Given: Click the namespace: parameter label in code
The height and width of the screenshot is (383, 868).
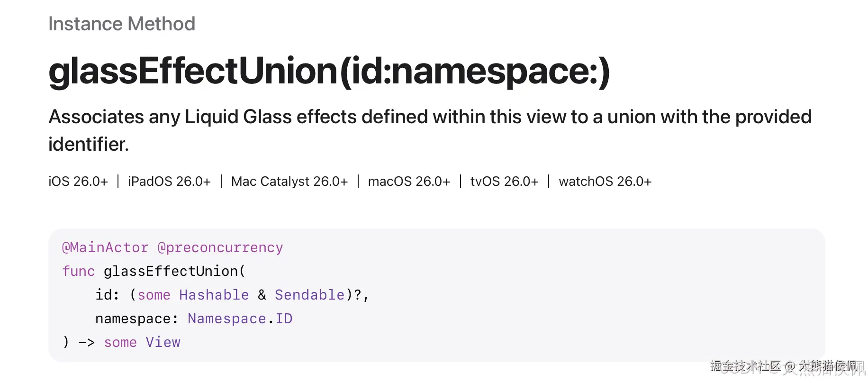Looking at the screenshot, I should [136, 319].
